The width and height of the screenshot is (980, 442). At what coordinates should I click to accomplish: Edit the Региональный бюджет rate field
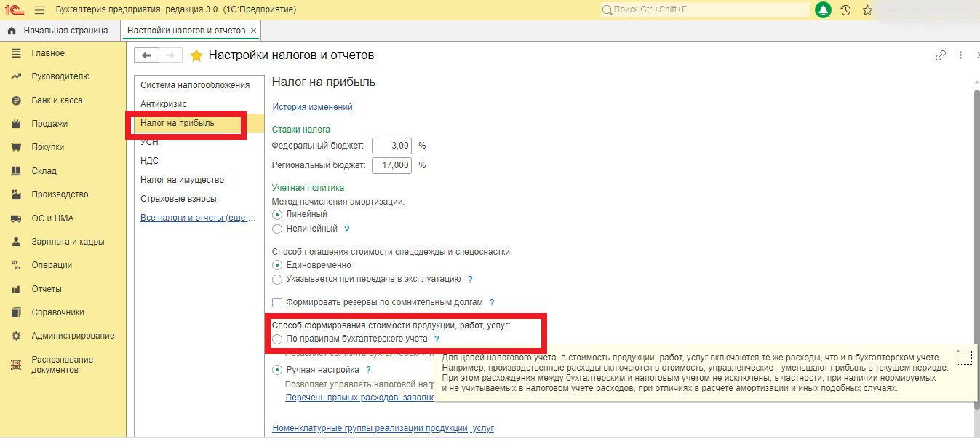[x=391, y=165]
